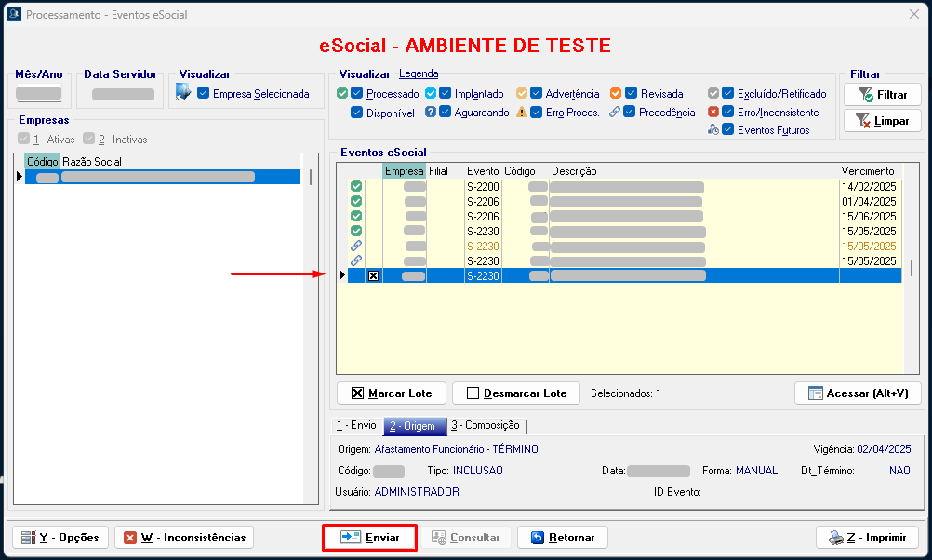Screen dimensions: 932x560
Task: Click the events list vertical scrollbar
Action: tap(912, 269)
